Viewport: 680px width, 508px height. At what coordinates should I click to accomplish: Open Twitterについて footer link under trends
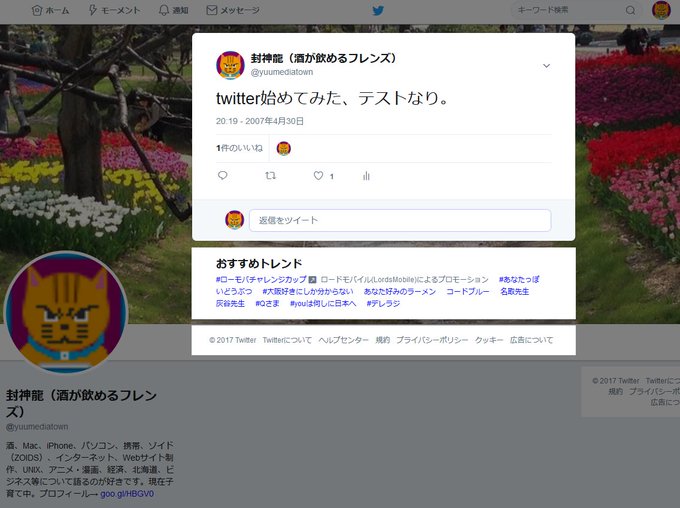(287, 340)
